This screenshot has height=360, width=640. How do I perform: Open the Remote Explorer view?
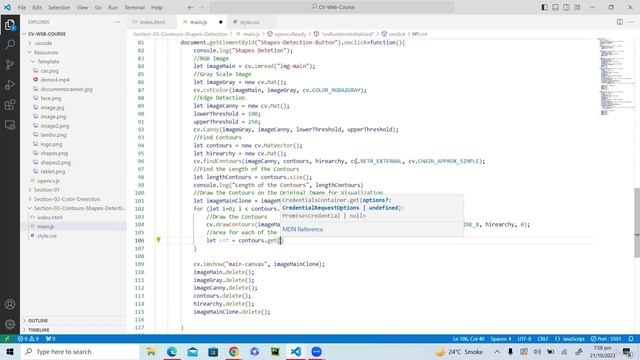[10, 125]
